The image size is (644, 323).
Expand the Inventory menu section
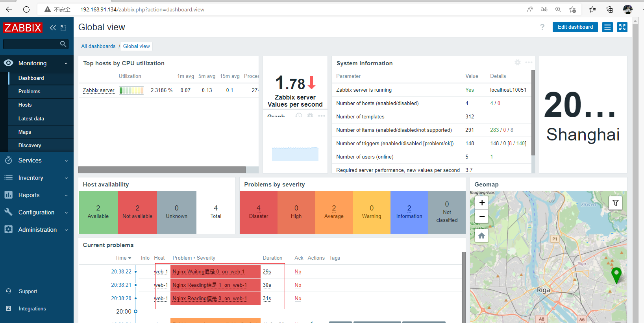(66, 178)
